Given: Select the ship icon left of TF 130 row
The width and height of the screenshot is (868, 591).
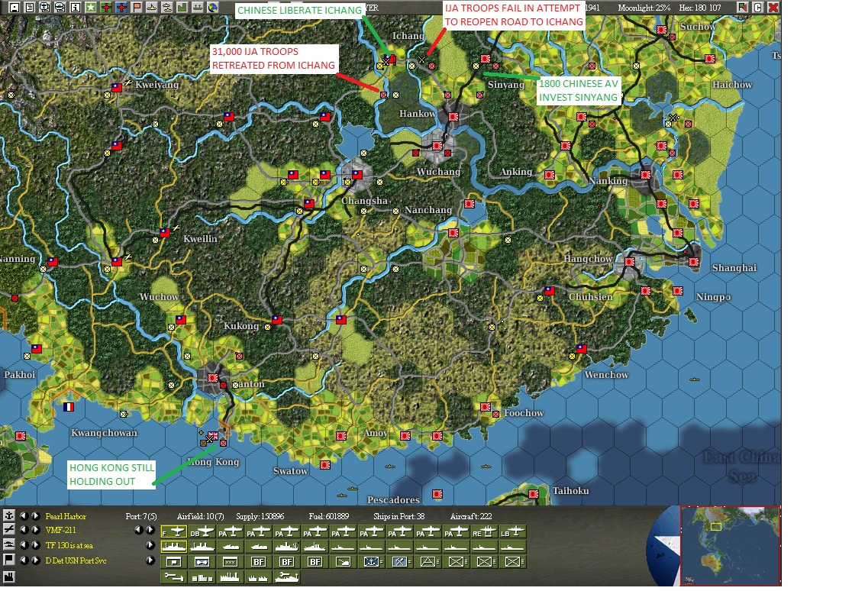Looking at the screenshot, I should click(x=9, y=545).
